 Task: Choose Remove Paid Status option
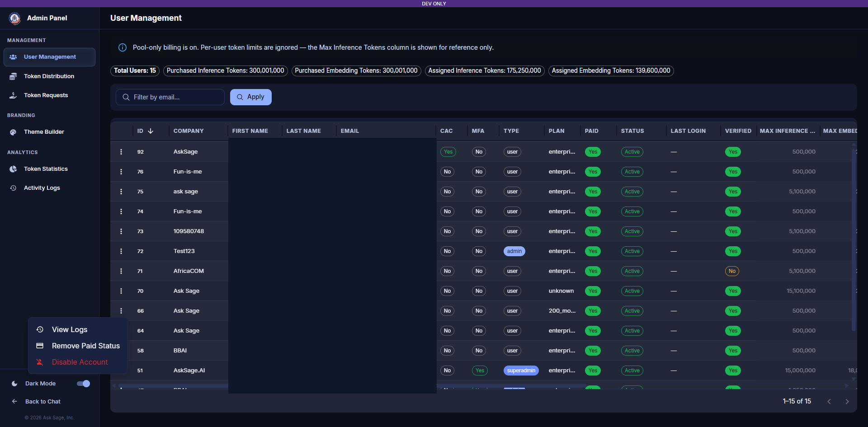[x=78, y=346]
